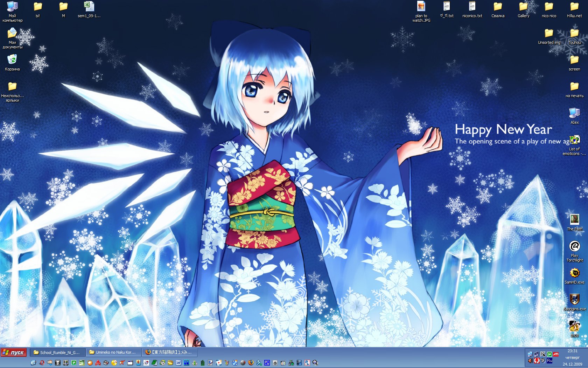This screenshot has height=368, width=588.
Task: Launch the alien-head icon in quick launch
Action: pos(58,363)
